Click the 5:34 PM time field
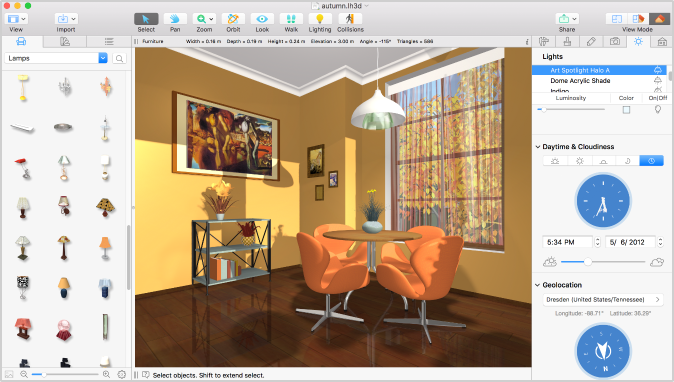This screenshot has height=382, width=674. click(567, 242)
